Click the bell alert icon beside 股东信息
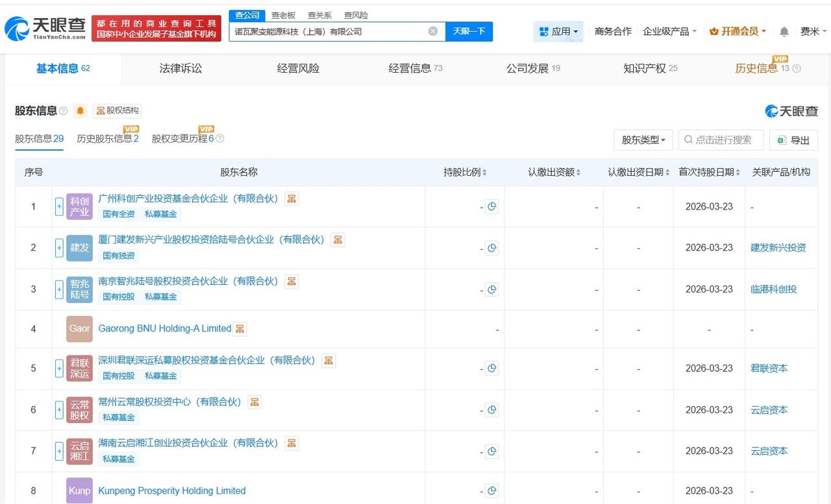 click(x=81, y=111)
